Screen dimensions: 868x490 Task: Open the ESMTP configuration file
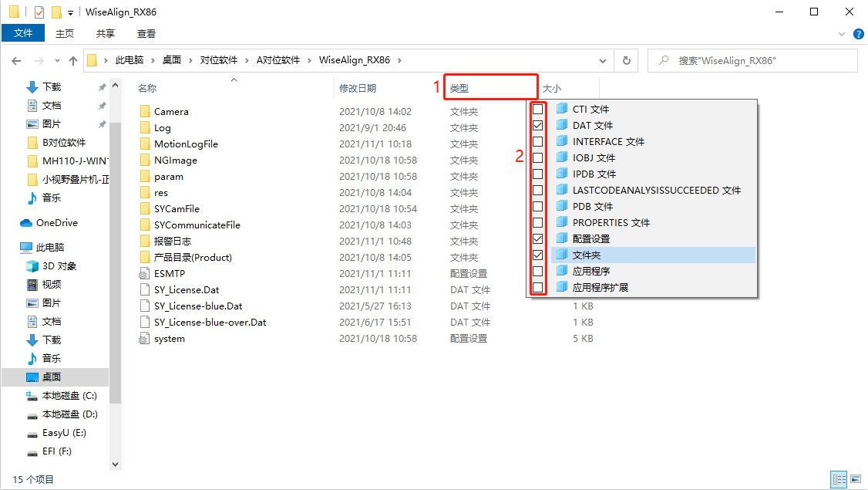169,273
